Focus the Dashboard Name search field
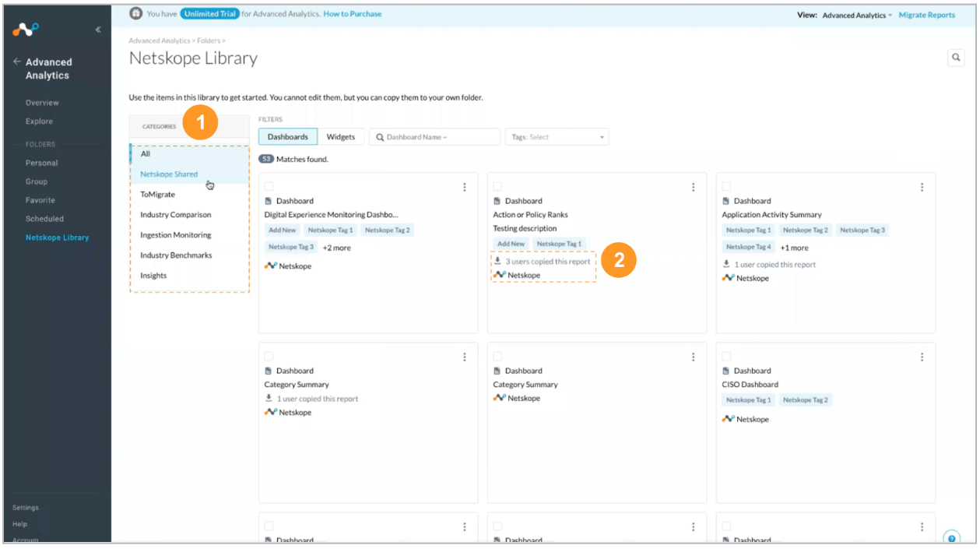Screen dimensions: 980x549 point(434,137)
